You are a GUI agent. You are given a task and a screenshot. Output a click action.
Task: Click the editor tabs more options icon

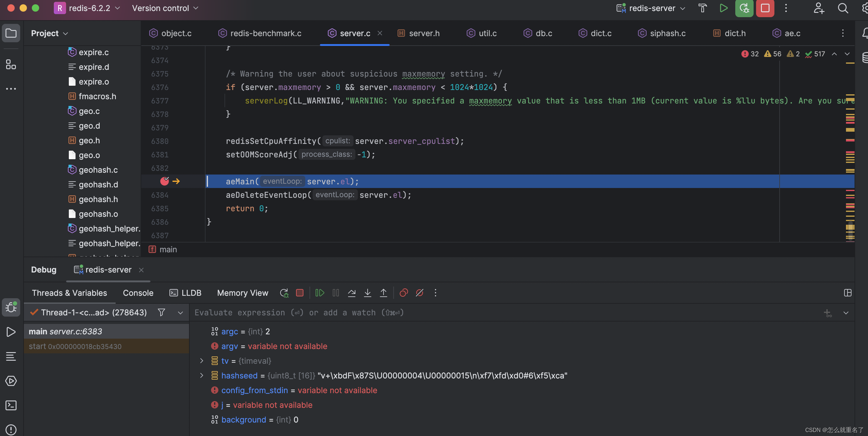coord(842,33)
